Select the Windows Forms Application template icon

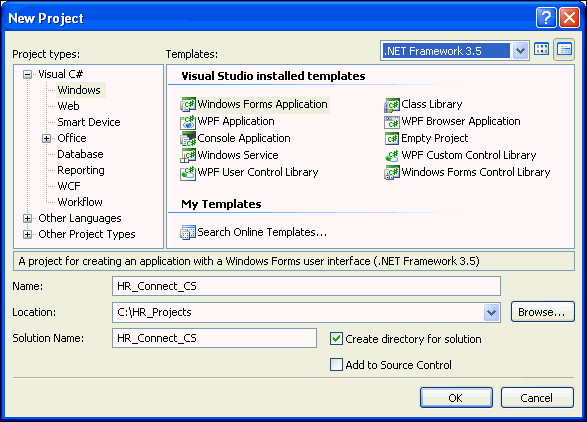pos(188,104)
